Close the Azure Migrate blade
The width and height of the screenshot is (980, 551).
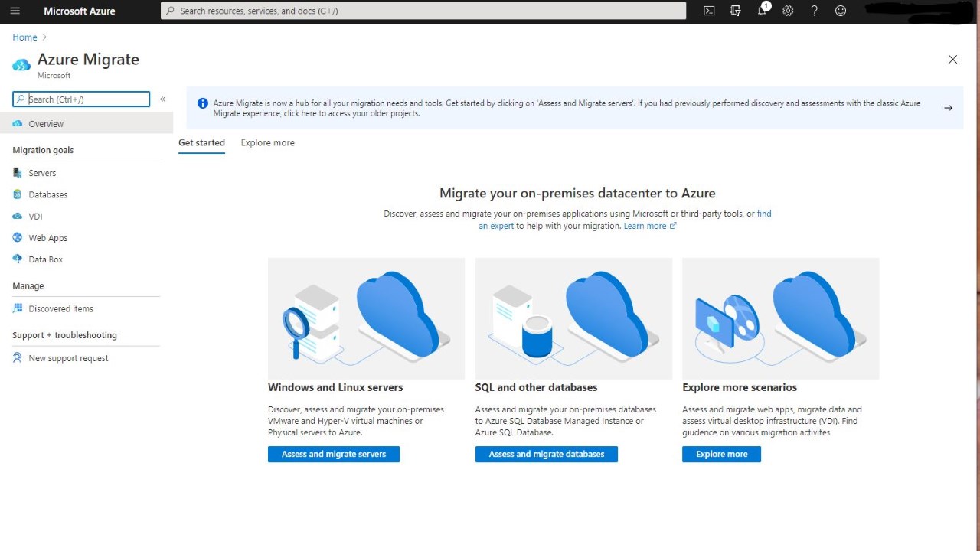tap(952, 59)
